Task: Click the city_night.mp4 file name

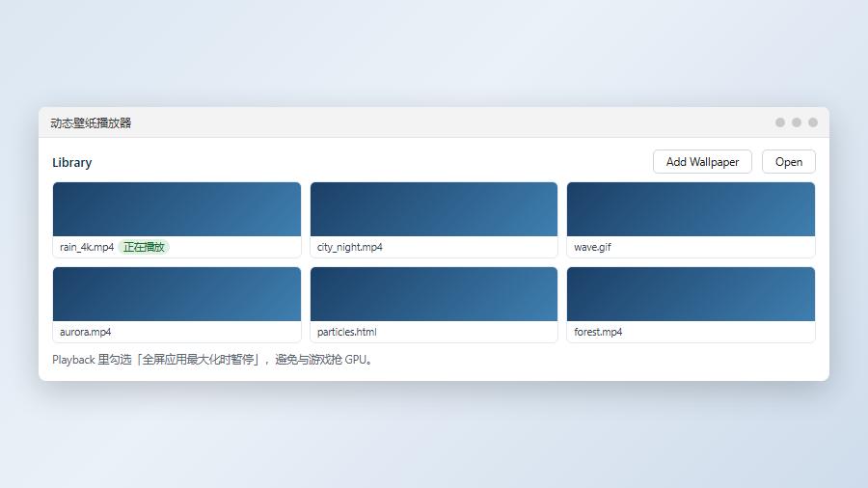Action: click(350, 247)
